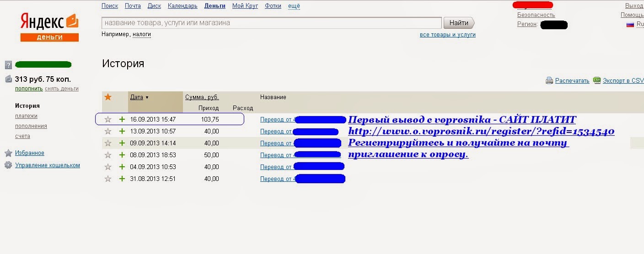Viewport: 644px width, 254px height.
Task: Open Календарь in the top navigation
Action: tap(182, 6)
